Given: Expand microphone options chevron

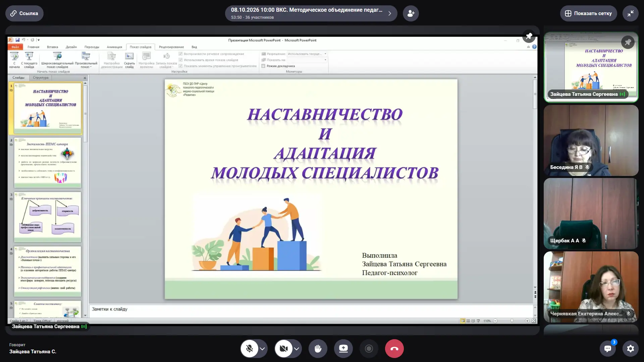Looking at the screenshot, I should point(262,349).
